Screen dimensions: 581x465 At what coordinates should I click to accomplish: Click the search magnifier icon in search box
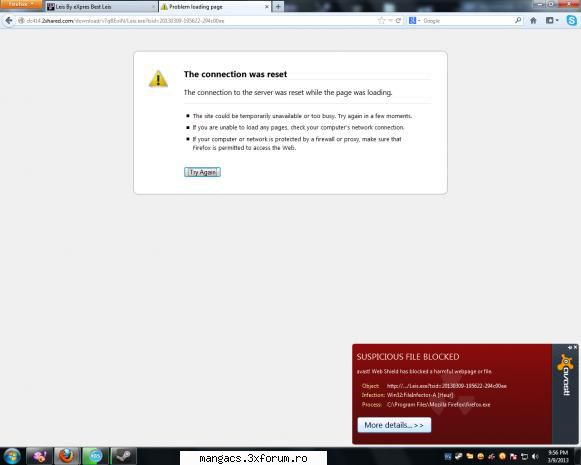pyautogui.click(x=518, y=20)
